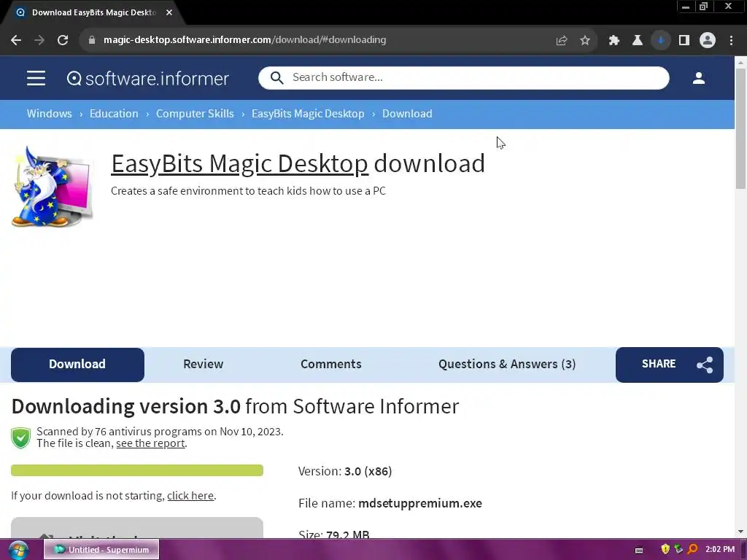Select the Untitled - Supermium taskbar button
The image size is (747, 560).
coord(101,550)
